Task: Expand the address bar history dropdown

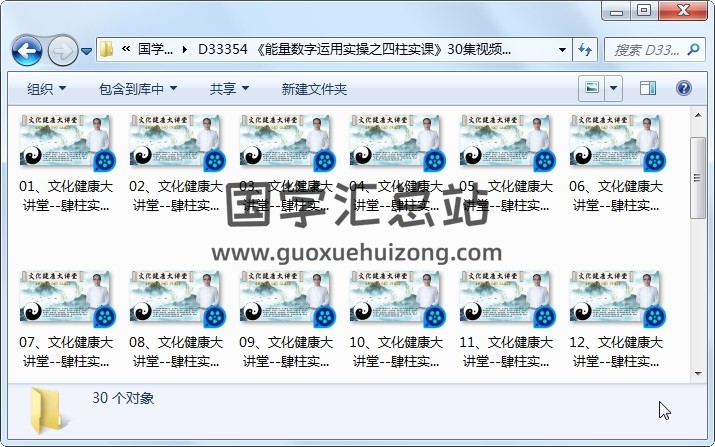Action: pyautogui.click(x=562, y=49)
